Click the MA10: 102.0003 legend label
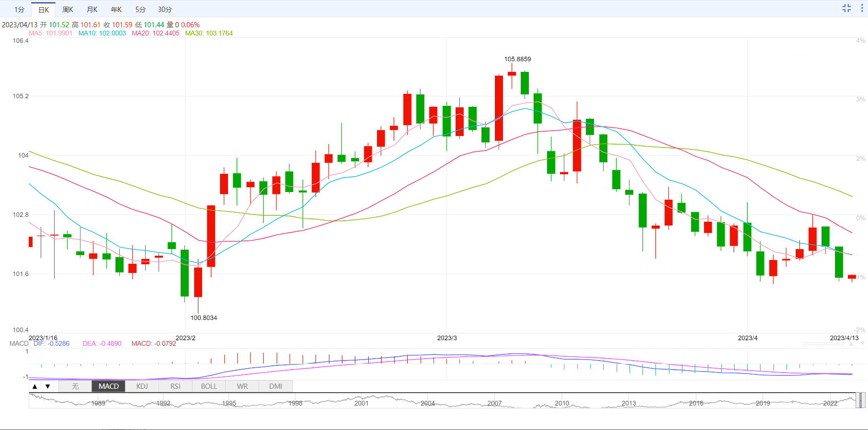This screenshot has width=868, height=430. pos(102,33)
